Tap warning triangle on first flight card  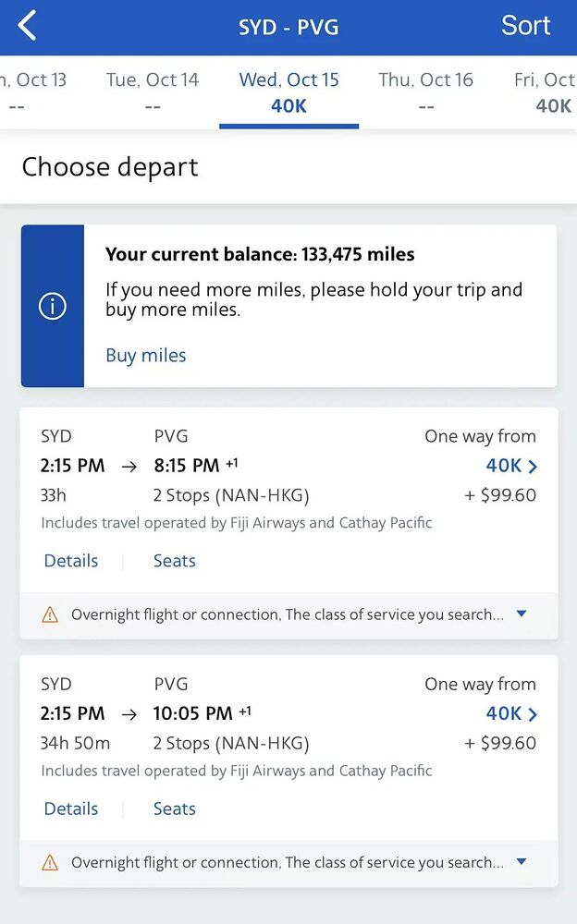tap(50, 614)
